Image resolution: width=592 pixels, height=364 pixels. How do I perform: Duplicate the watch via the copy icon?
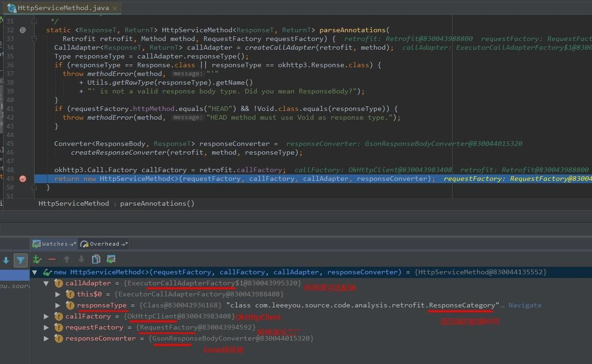(96, 259)
